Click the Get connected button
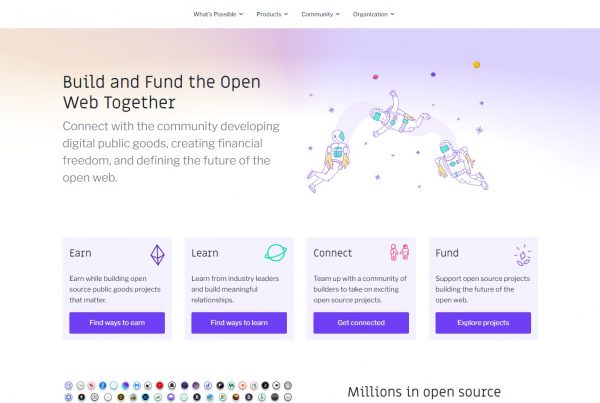 tap(361, 323)
